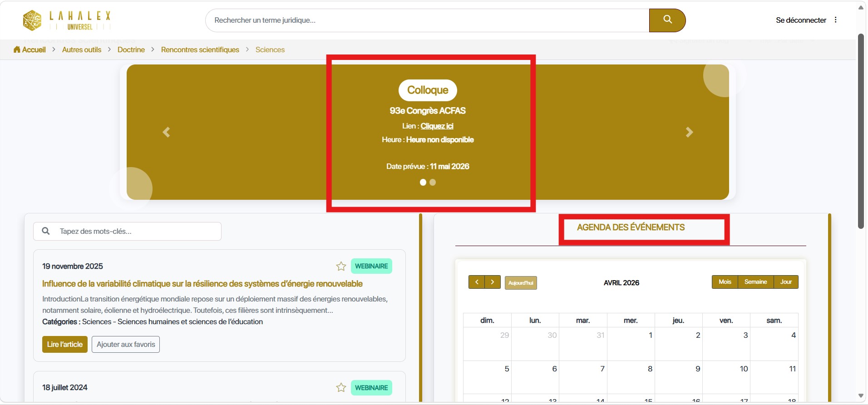868x405 pixels.
Task: Open the Accueil breadcrumb link
Action: 34,49
